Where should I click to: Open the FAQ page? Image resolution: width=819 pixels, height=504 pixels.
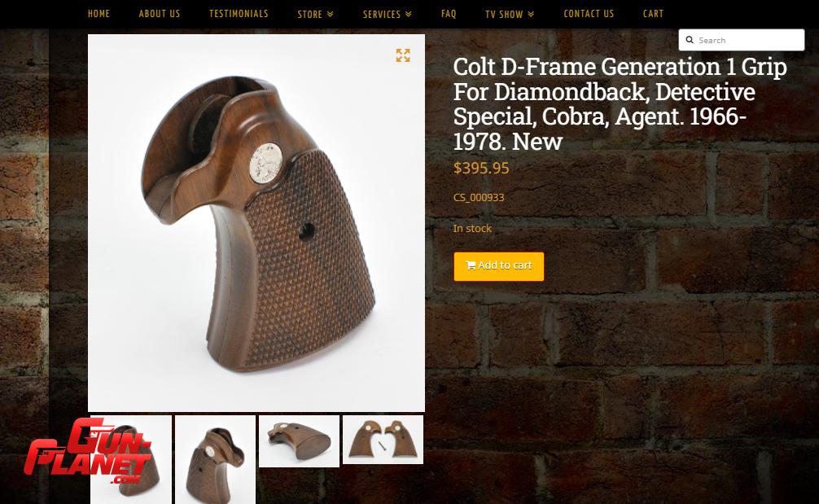click(449, 14)
